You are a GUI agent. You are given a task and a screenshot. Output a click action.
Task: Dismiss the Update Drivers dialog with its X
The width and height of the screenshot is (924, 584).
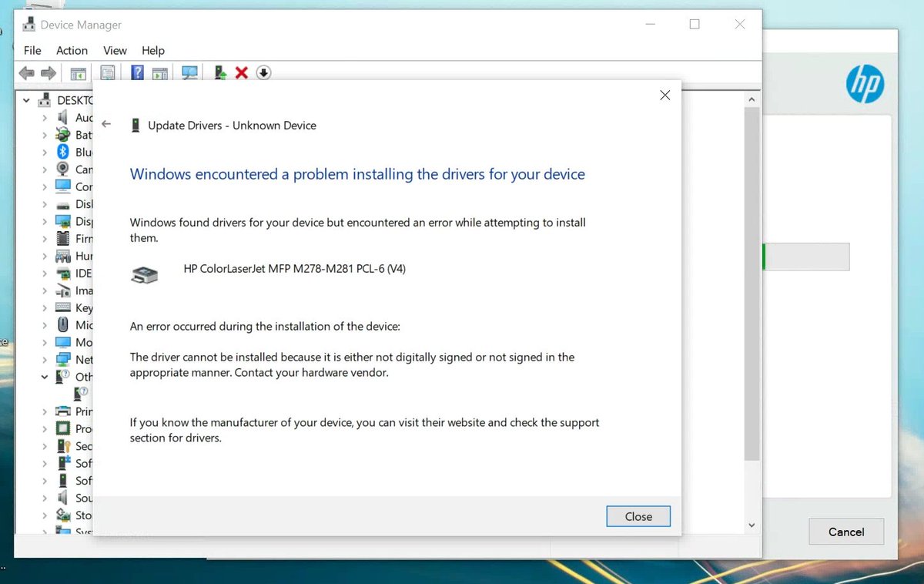(x=665, y=96)
